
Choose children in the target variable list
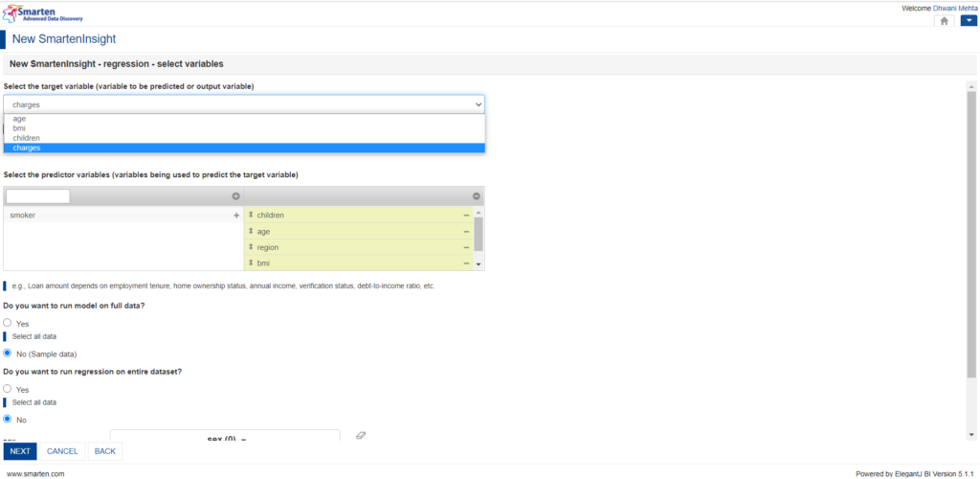[244, 138]
